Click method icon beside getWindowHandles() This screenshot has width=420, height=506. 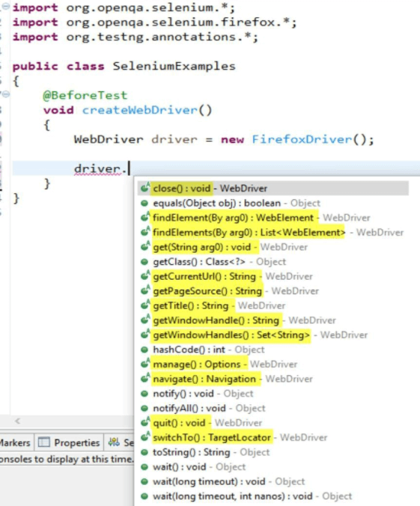(x=145, y=335)
